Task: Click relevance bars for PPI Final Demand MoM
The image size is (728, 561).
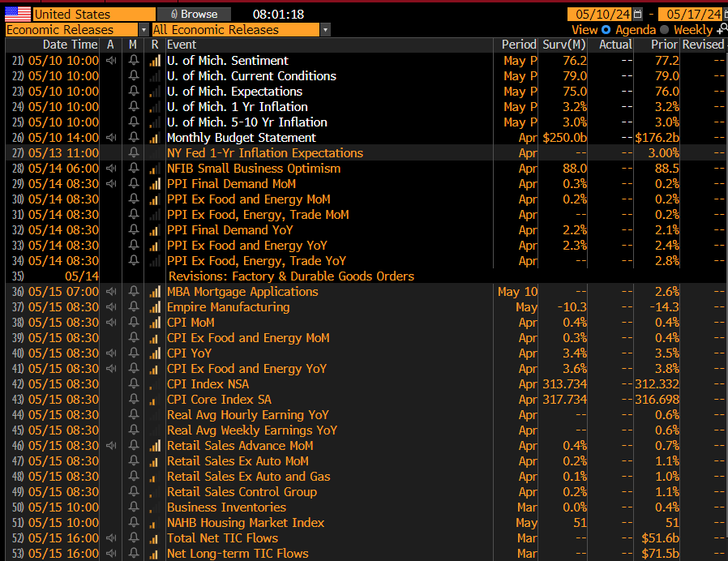Action: pyautogui.click(x=155, y=183)
